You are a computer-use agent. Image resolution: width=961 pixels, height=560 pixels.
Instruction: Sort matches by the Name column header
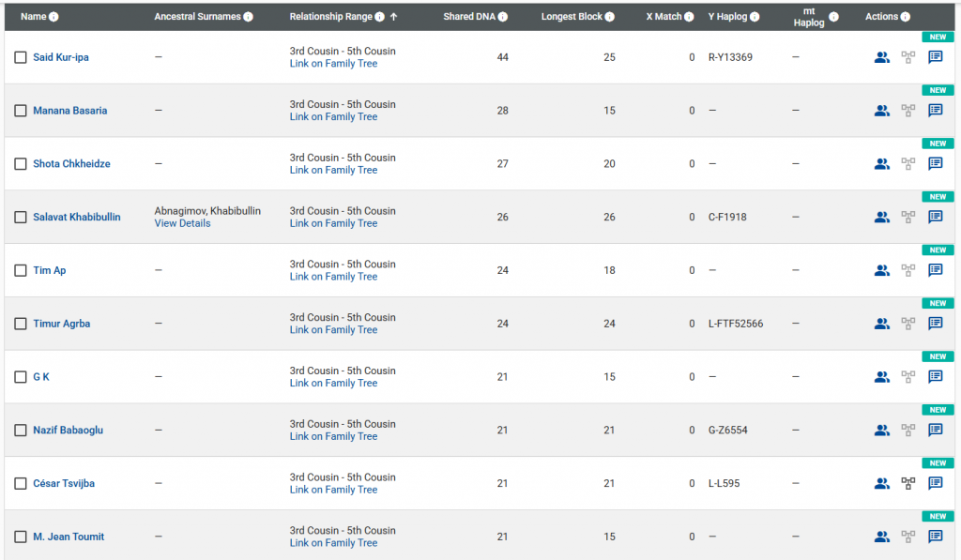[33, 17]
